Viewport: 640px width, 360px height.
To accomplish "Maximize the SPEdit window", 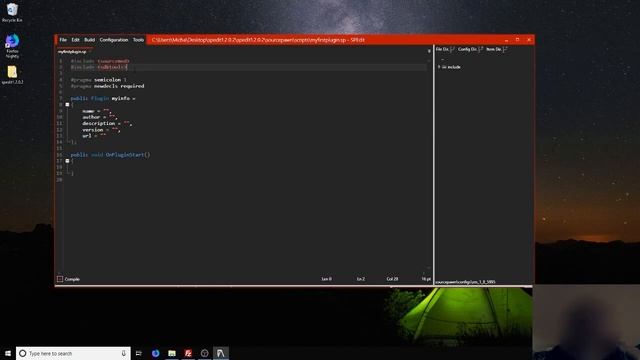I will tap(518, 40).
